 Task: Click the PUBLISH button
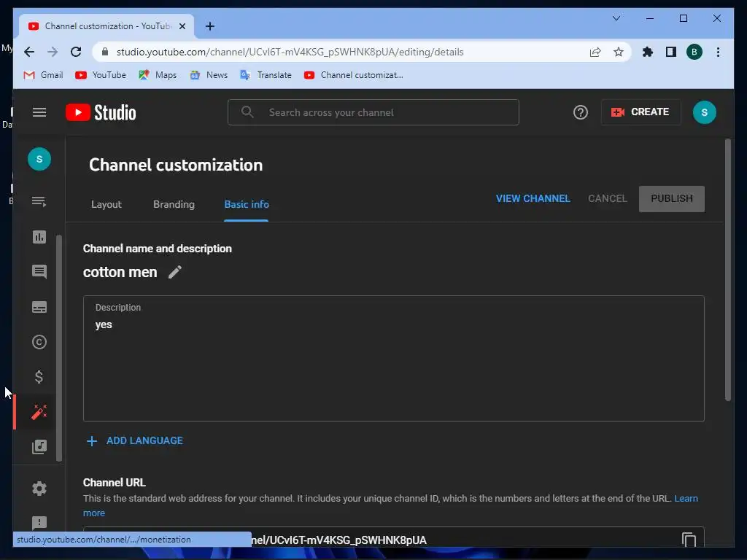tap(672, 198)
